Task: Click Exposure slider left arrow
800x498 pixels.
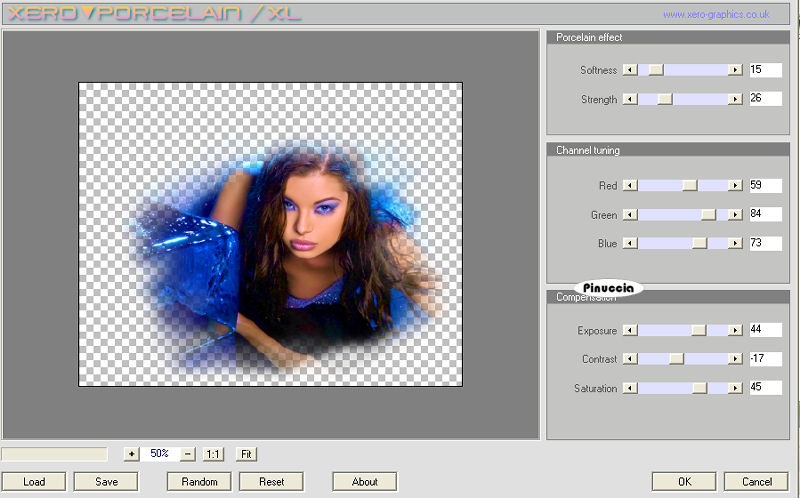Action: (x=630, y=330)
